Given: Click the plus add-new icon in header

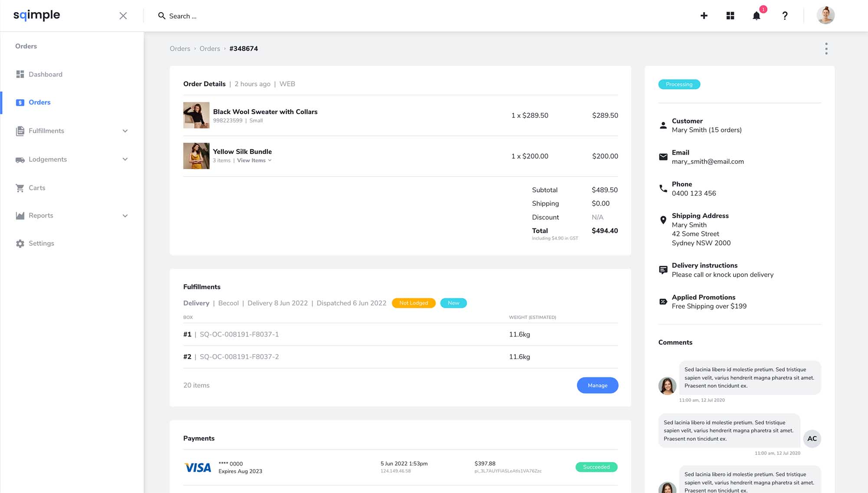Looking at the screenshot, I should pos(704,16).
